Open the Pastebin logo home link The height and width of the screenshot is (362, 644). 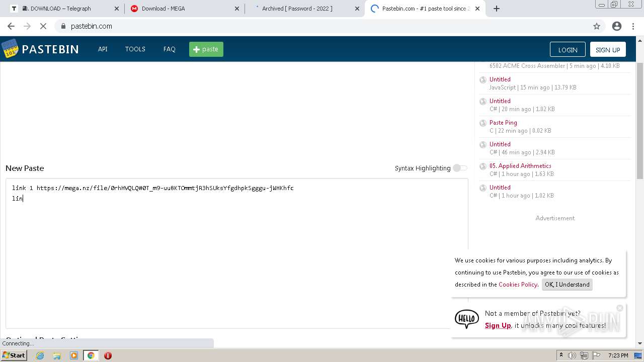coord(40,49)
